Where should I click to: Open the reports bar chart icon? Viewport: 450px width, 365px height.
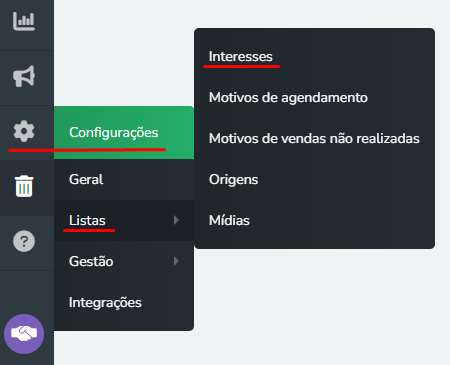(x=24, y=21)
